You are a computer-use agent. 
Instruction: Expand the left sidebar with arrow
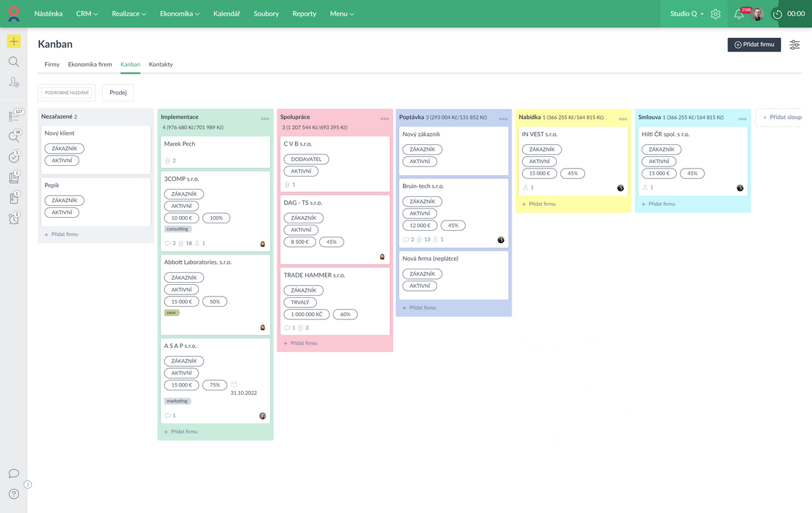[28, 484]
